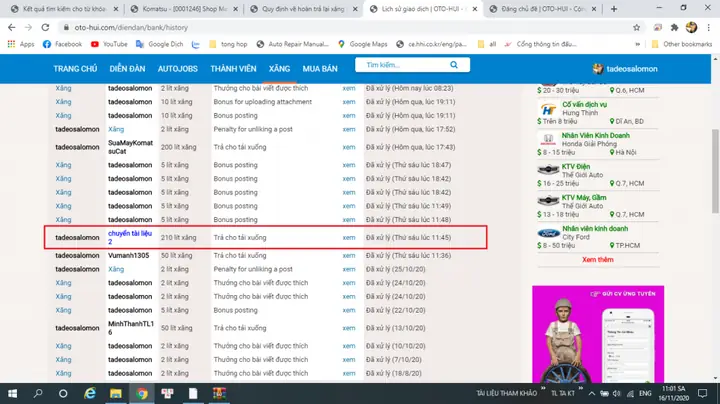Viewport: 720px width, 404px height.
Task: Select the MUA BÁN navigation item
Action: pos(320,69)
